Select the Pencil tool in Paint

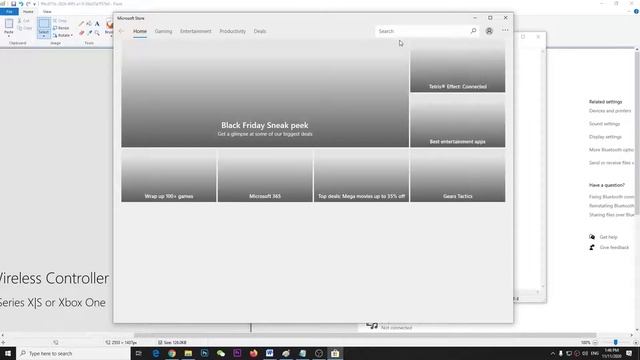point(81,24)
